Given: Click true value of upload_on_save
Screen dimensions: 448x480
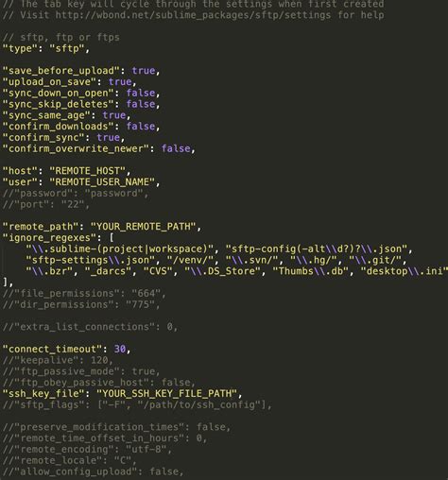Looking at the screenshot, I should point(120,82).
